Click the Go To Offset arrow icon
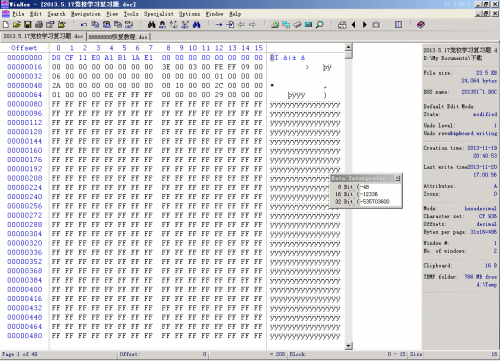The height and width of the screenshot is (361, 500). coord(219,25)
